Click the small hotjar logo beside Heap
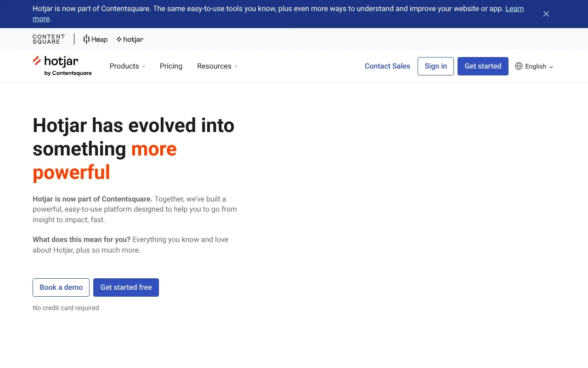Screen dimensions: 588x368 click(130, 40)
